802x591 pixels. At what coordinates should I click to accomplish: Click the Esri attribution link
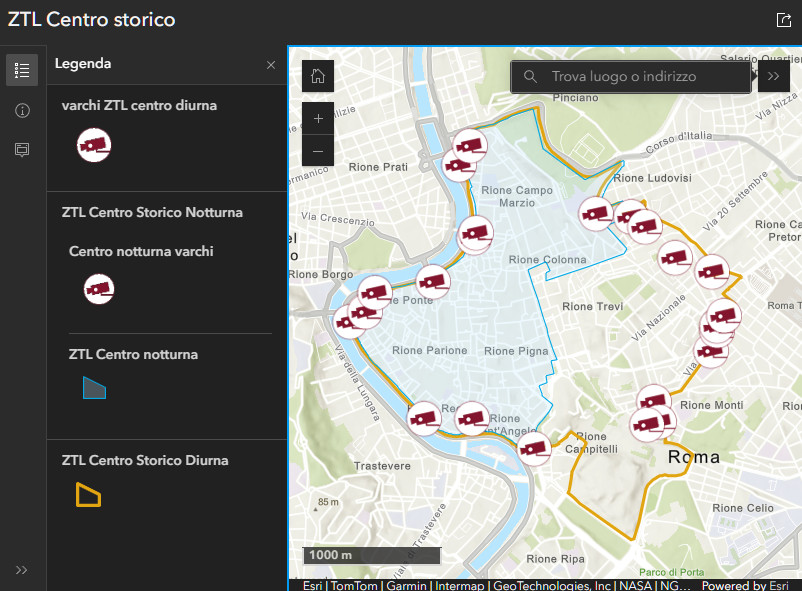[x=313, y=585]
